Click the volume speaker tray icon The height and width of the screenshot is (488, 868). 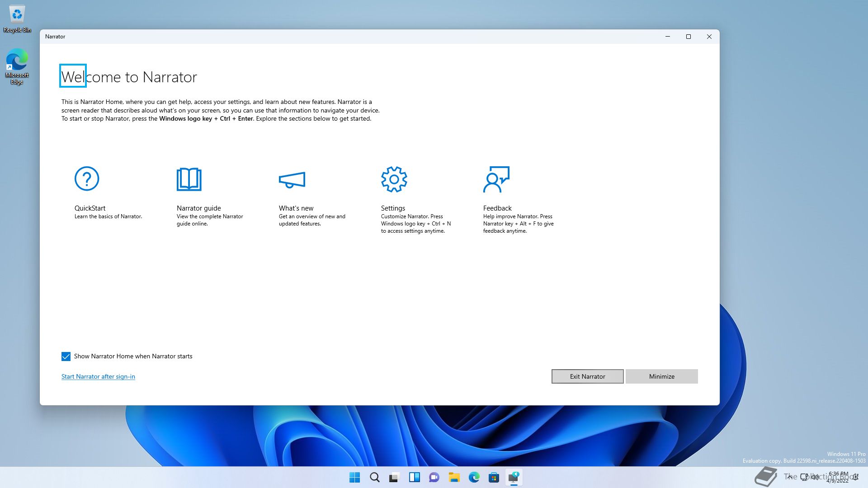pos(815,477)
